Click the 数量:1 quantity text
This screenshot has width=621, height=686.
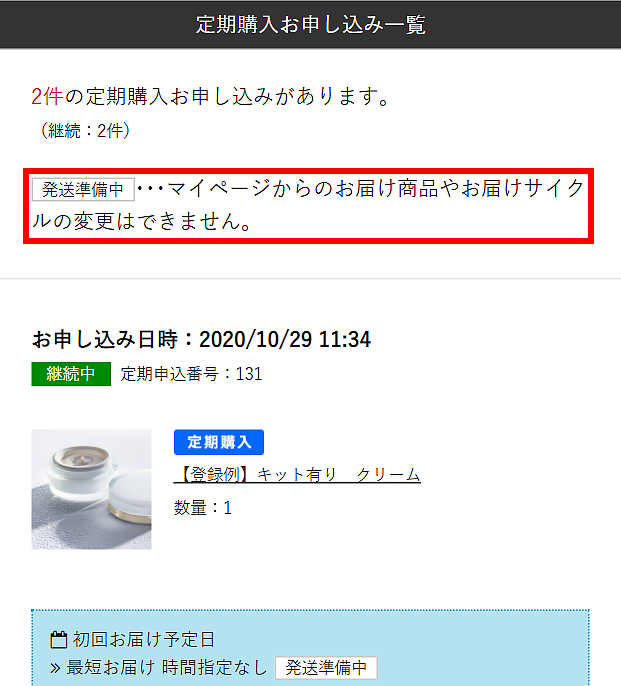pos(203,508)
